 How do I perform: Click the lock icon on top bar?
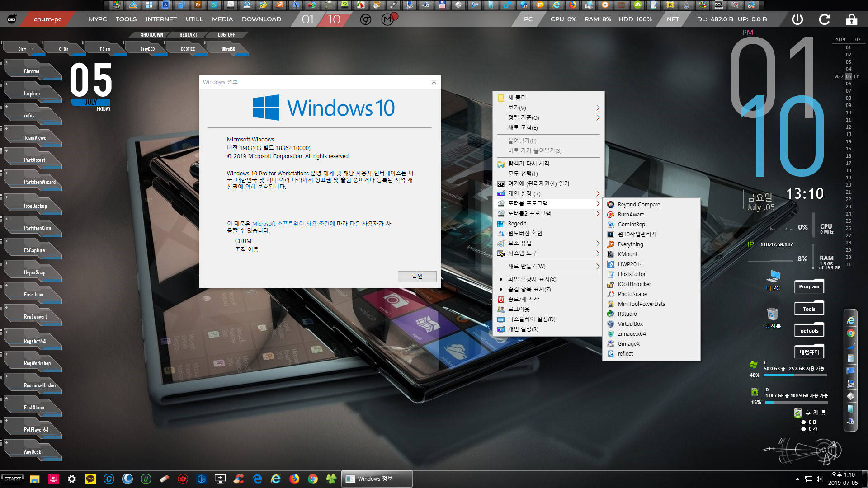[852, 19]
